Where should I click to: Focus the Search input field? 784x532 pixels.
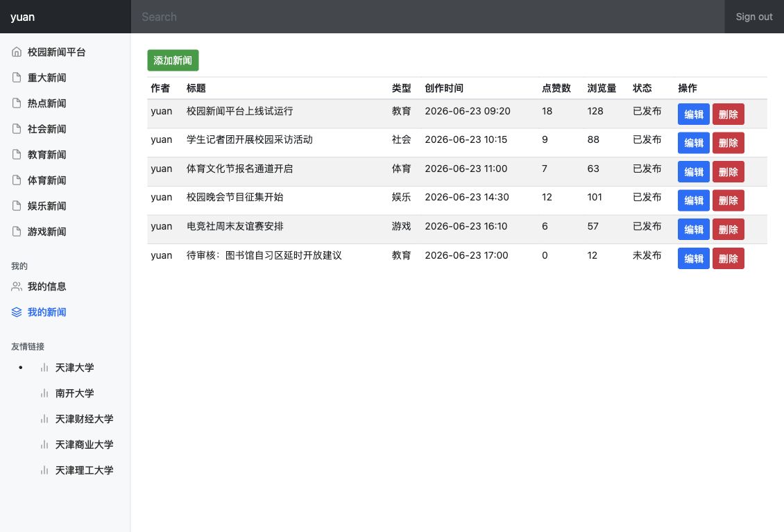tap(427, 17)
